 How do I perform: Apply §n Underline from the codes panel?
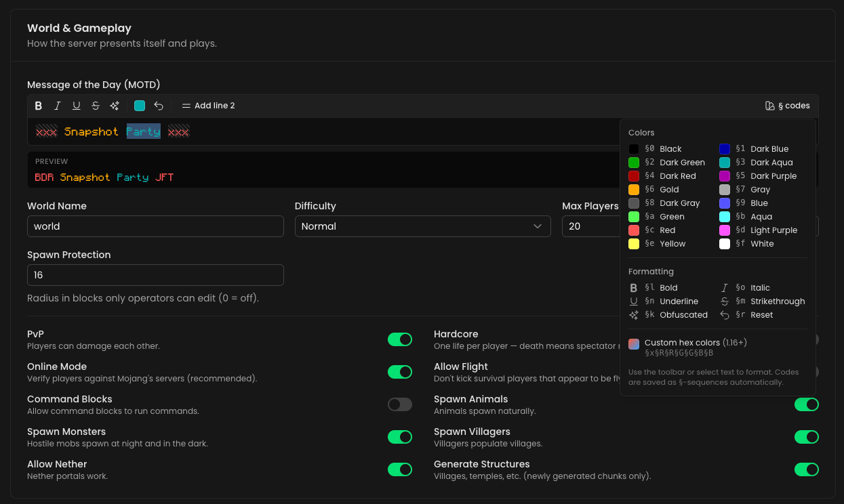tap(663, 301)
